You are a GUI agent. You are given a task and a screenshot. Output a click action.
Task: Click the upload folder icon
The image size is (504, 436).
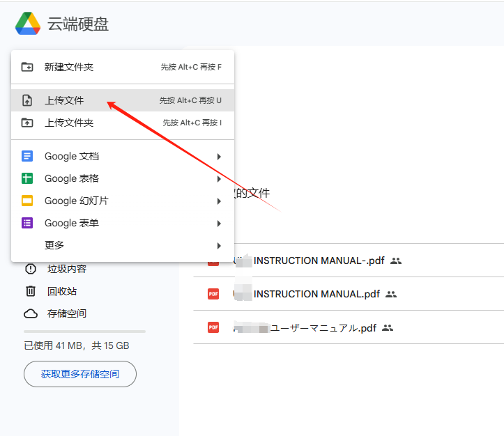(x=27, y=123)
